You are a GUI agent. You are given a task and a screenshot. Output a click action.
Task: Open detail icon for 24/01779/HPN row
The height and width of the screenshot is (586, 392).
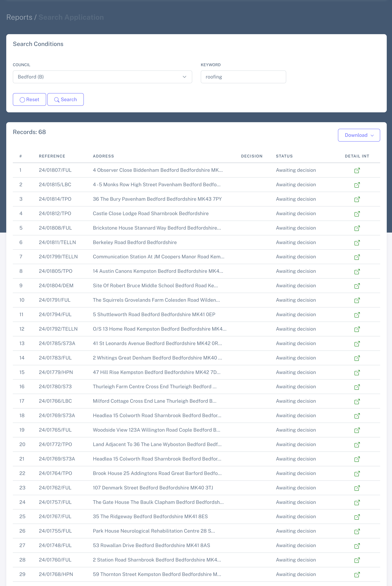357,372
